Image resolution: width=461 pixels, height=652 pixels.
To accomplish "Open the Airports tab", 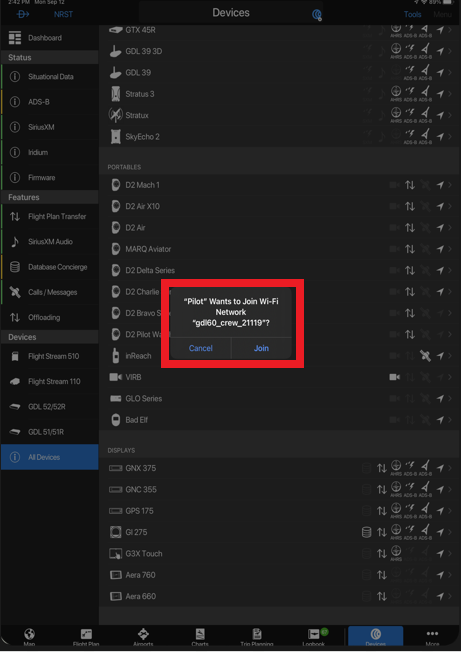I will (x=143, y=637).
